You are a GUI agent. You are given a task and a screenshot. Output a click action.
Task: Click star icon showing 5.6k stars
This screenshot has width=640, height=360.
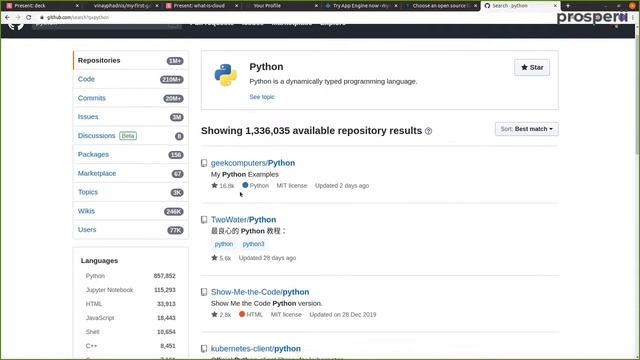(214, 258)
